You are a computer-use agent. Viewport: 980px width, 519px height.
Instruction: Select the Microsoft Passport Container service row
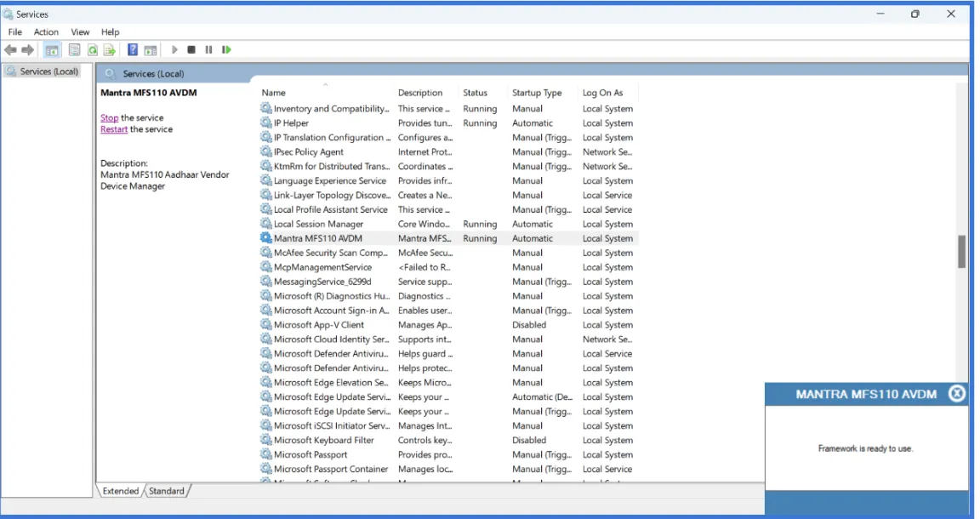tap(330, 469)
